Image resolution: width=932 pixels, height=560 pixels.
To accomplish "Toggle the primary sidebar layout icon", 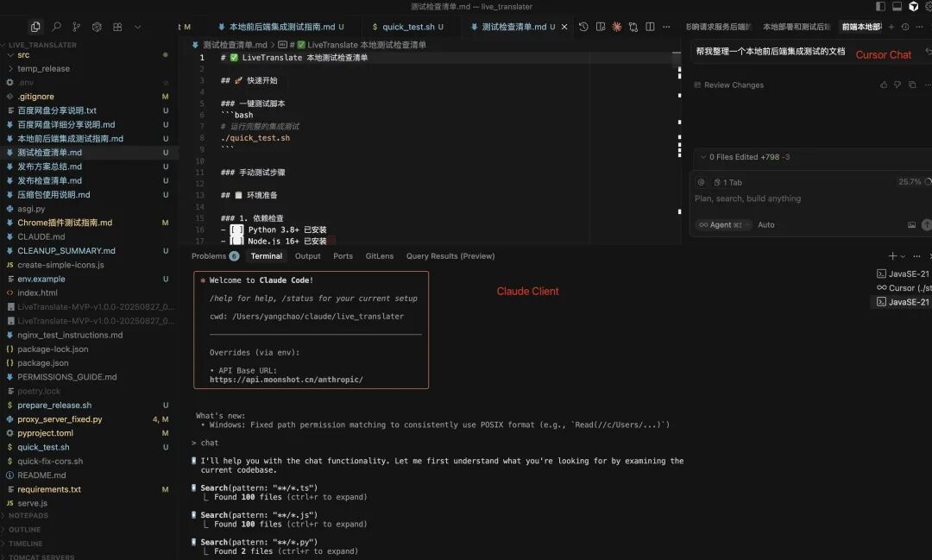I will (880, 7).
